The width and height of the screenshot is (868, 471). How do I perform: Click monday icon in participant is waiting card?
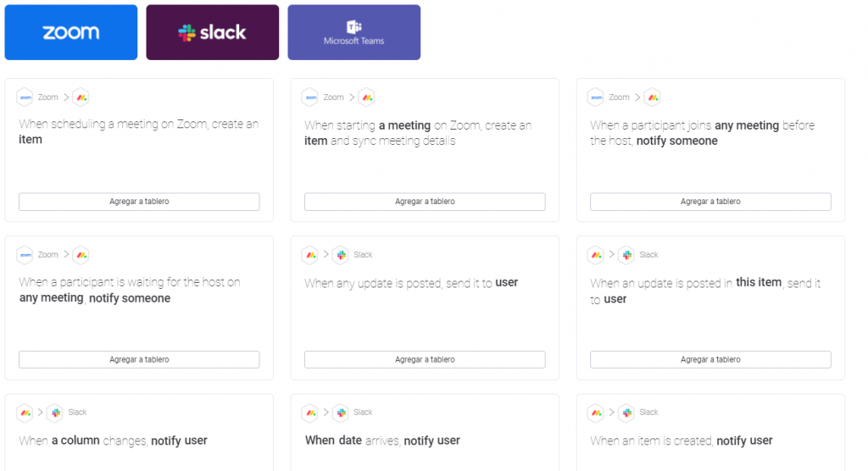tap(81, 255)
